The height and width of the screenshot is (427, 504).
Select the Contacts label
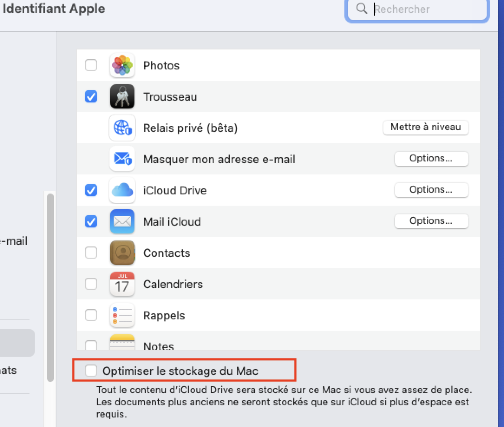(x=167, y=253)
